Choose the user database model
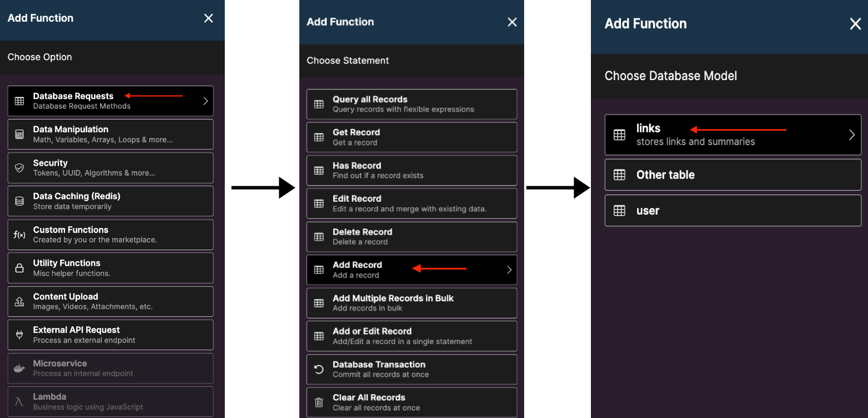868x418 pixels. [733, 211]
